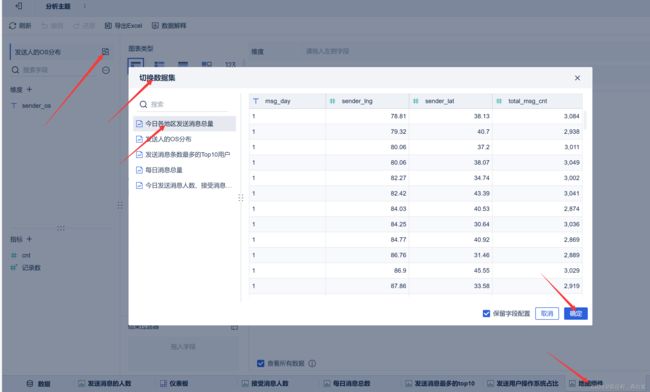Click the sender_lat column header

[x=451, y=101]
